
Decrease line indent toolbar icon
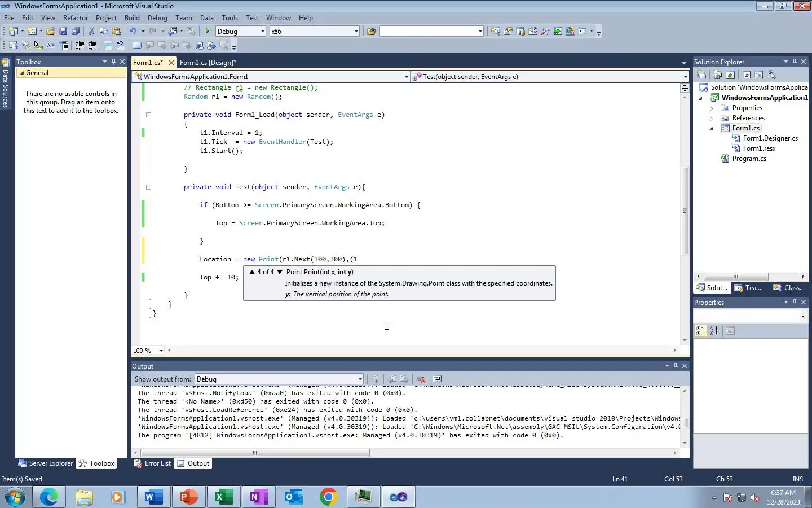[x=80, y=46]
